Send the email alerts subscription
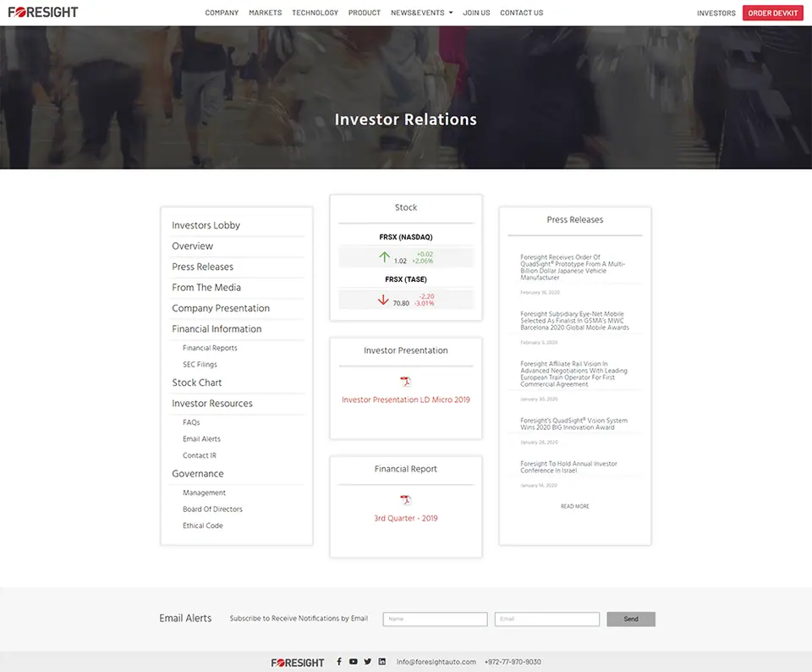The height and width of the screenshot is (672, 812). coord(631,620)
